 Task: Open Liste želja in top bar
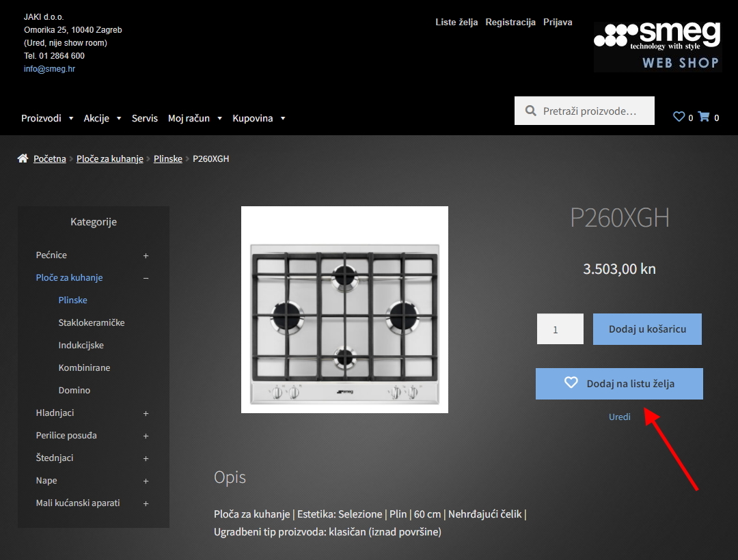coord(456,22)
